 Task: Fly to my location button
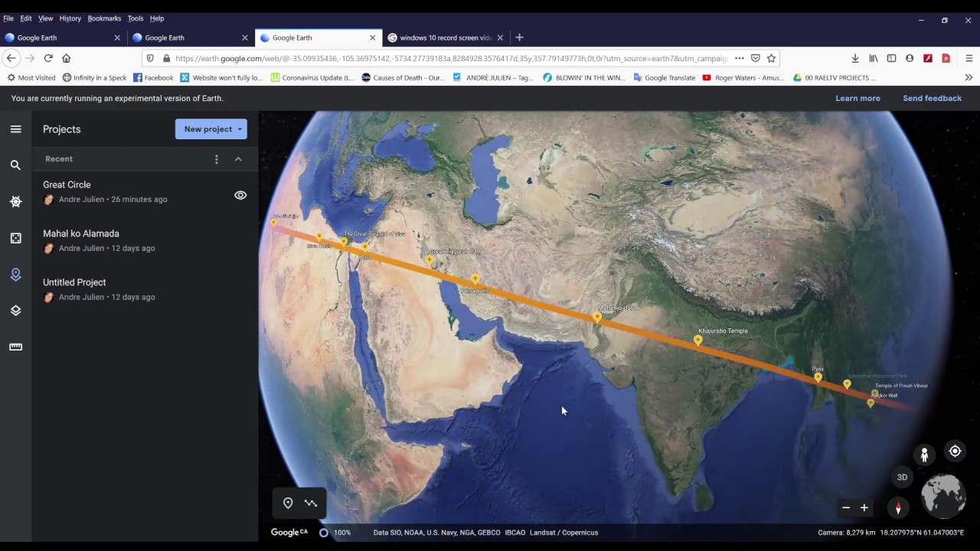pos(955,451)
